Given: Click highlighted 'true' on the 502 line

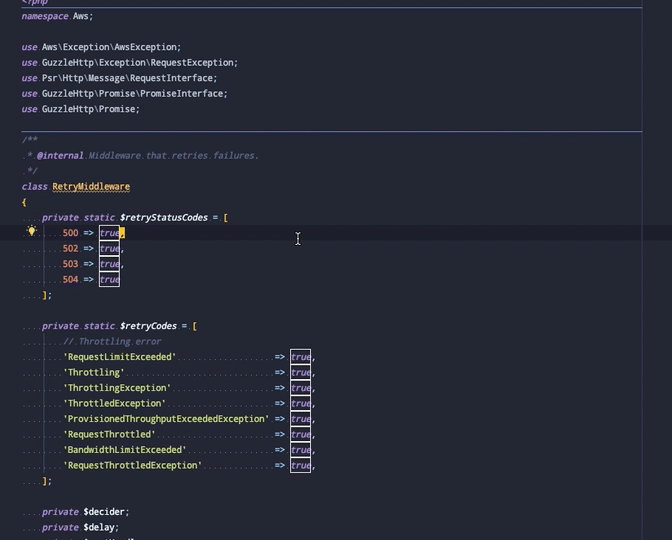Looking at the screenshot, I should coord(109,249).
